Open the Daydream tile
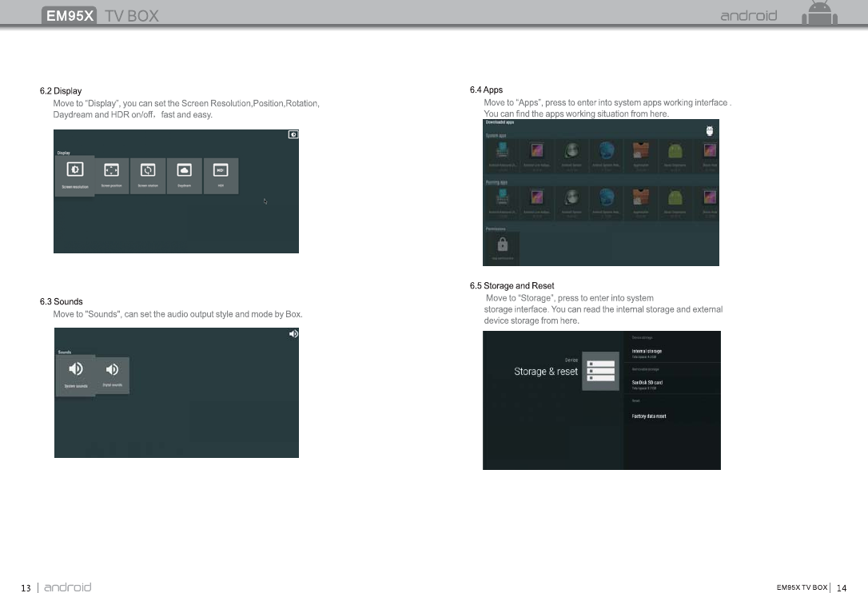 click(x=185, y=176)
